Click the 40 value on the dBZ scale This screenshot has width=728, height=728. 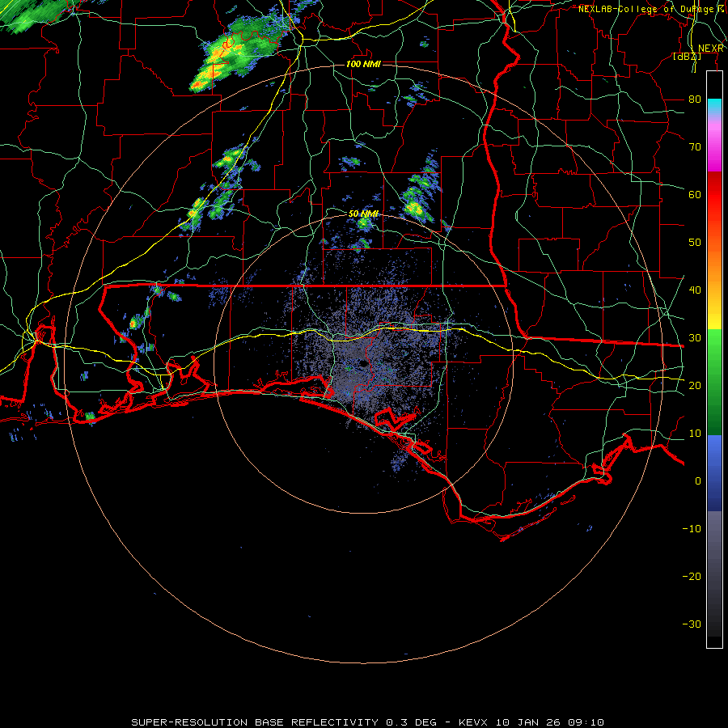[695, 290]
